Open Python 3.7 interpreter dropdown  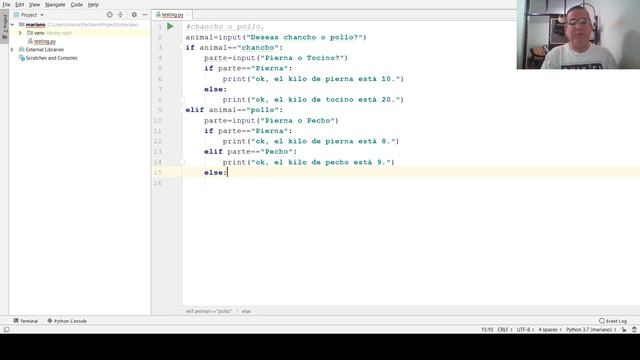click(x=591, y=329)
